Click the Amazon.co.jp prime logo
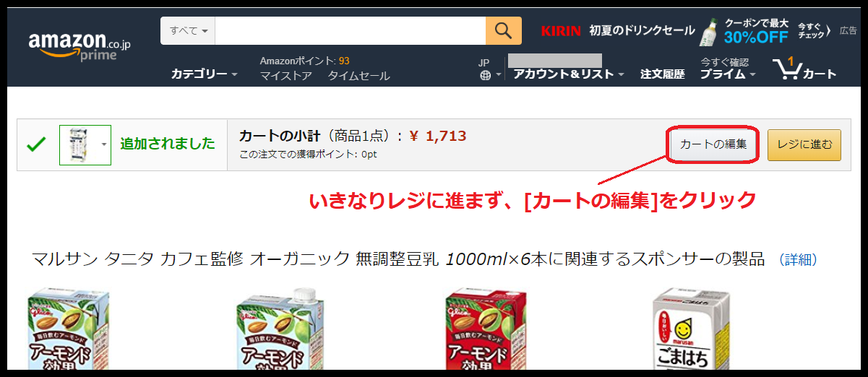The image size is (868, 377). 80,46
